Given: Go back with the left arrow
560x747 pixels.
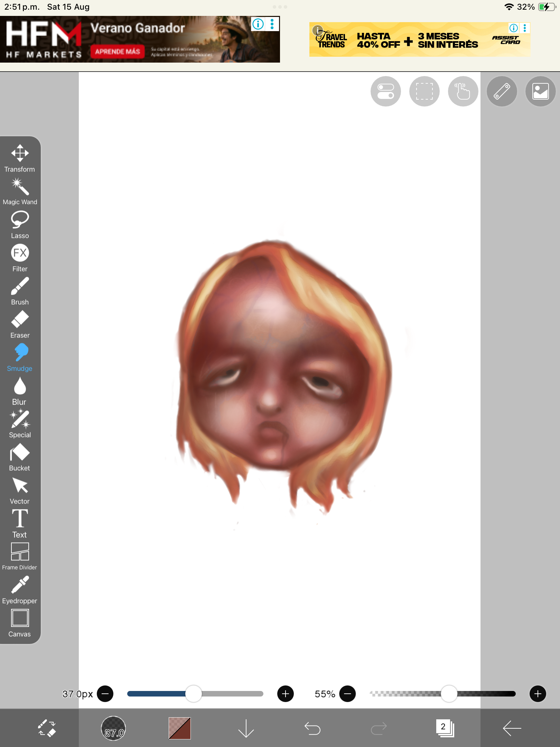Looking at the screenshot, I should (x=512, y=728).
